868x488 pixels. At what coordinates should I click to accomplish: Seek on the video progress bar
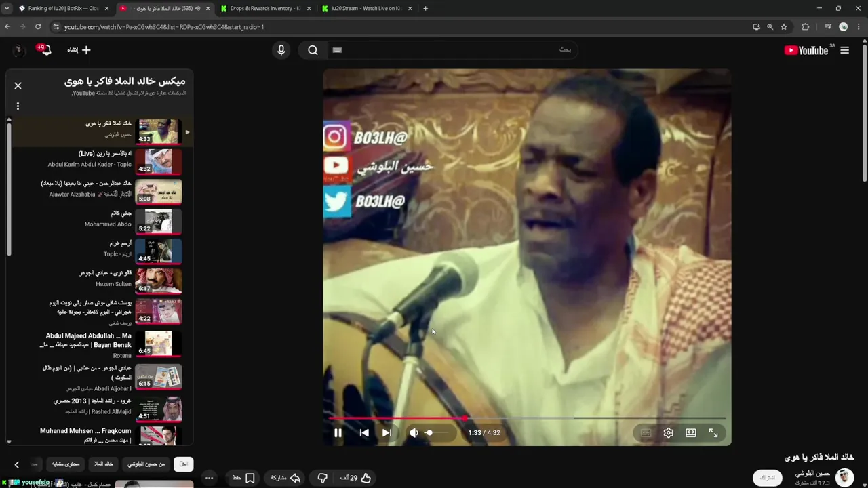tap(527, 418)
